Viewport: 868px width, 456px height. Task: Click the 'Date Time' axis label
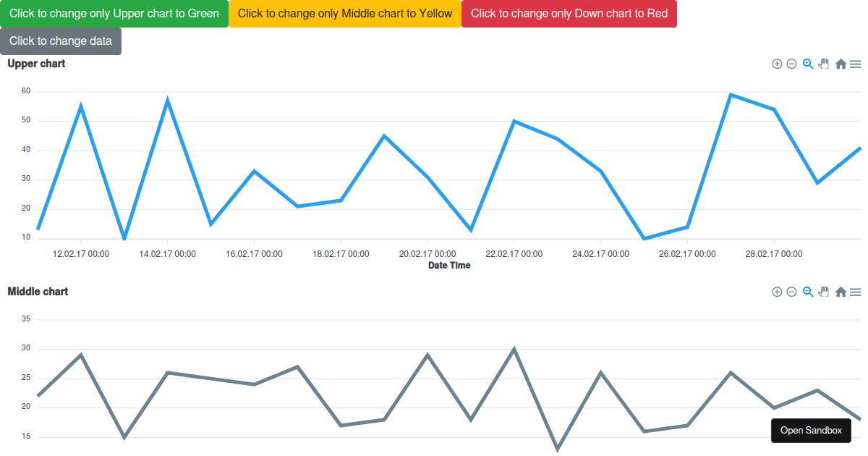[448, 265]
